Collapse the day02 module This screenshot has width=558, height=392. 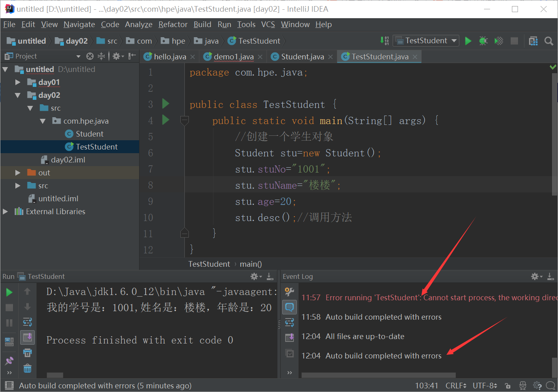(17, 95)
